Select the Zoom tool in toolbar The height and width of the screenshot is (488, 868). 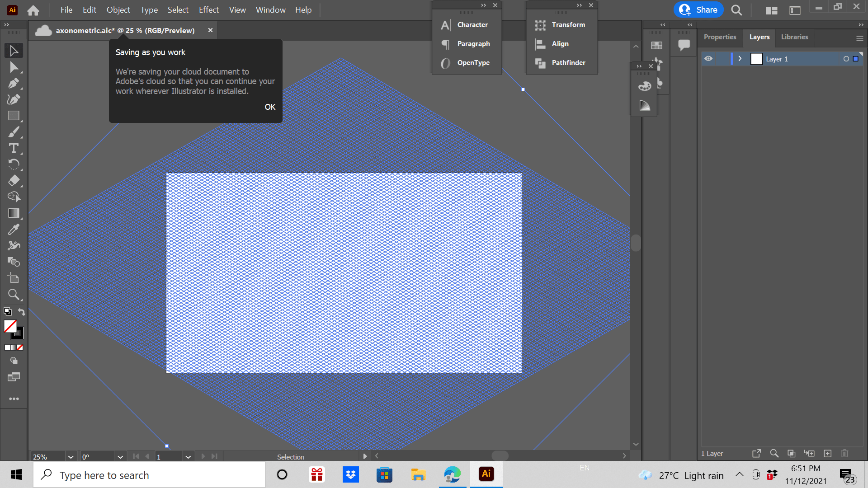pyautogui.click(x=14, y=295)
